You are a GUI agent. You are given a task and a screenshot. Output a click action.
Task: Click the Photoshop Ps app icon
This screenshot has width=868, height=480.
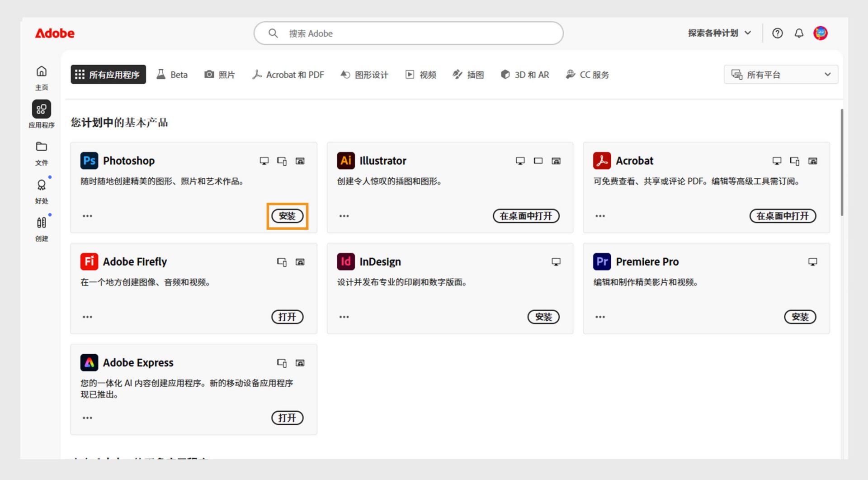click(89, 161)
